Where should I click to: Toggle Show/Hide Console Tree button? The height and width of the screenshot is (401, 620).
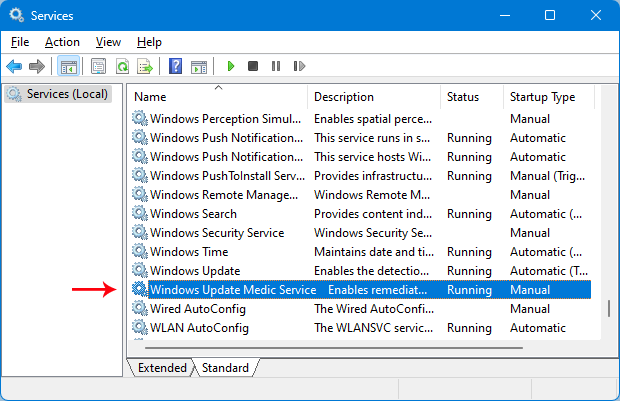(x=68, y=66)
